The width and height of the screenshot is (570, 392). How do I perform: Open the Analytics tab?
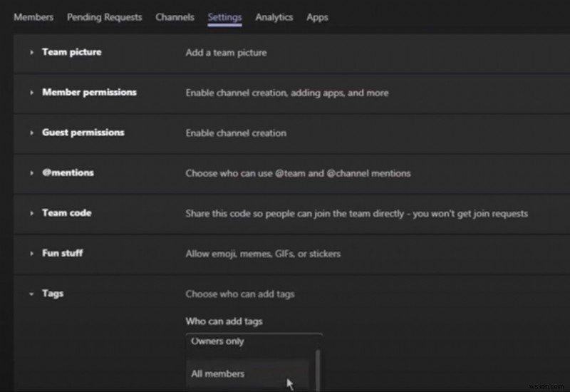tap(274, 17)
